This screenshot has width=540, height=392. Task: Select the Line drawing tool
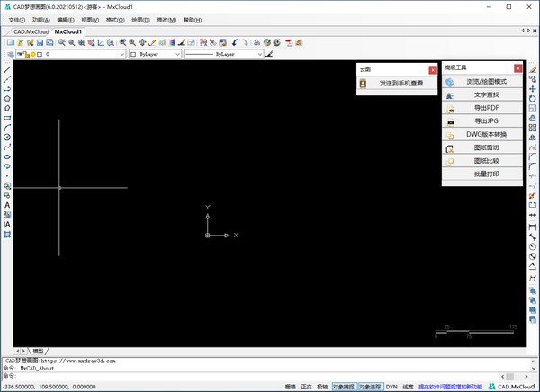7,69
